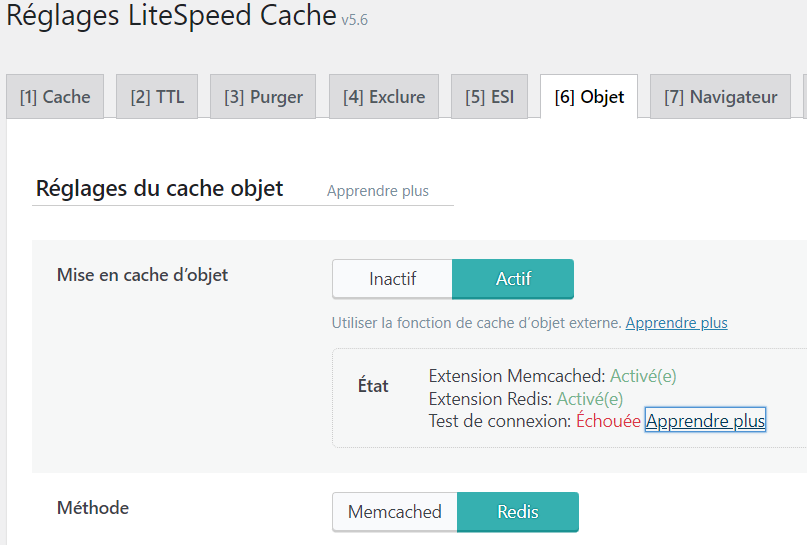Click the v5.6 version label

click(x=355, y=20)
